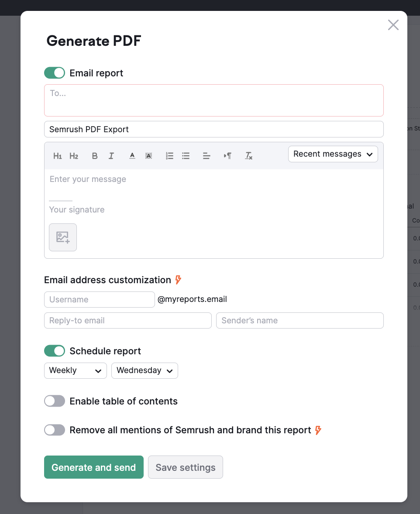Open the text color picker
Viewport: 420px width, 514px height.
[132, 156]
